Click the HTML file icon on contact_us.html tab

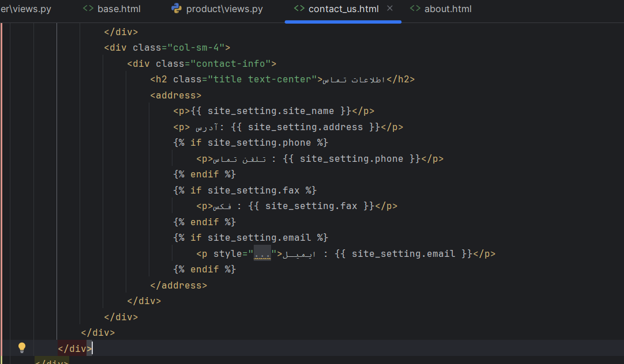click(x=299, y=9)
